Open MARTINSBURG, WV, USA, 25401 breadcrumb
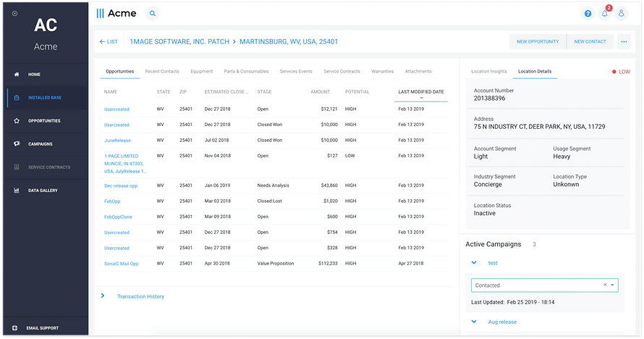644x339 pixels. [x=289, y=41]
